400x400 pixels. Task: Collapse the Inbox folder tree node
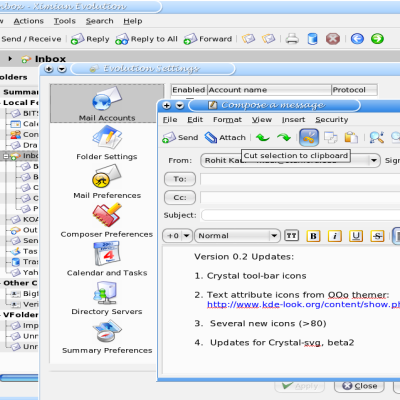pos(6,156)
